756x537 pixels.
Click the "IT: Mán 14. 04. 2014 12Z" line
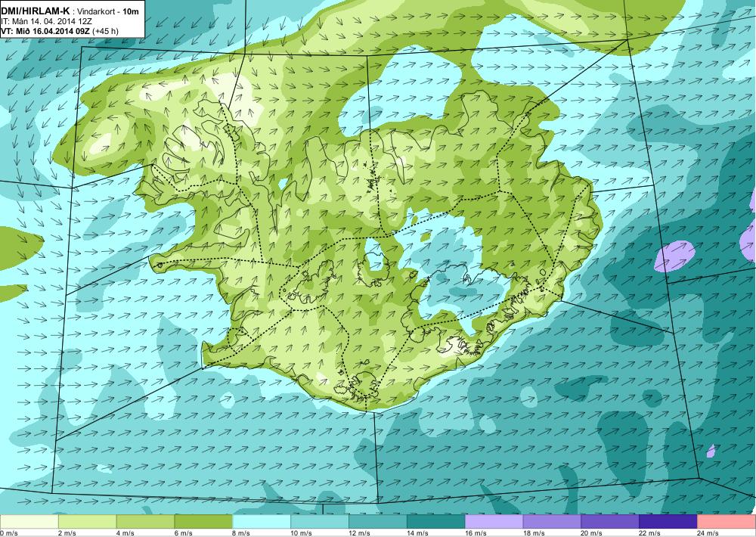tap(46, 22)
